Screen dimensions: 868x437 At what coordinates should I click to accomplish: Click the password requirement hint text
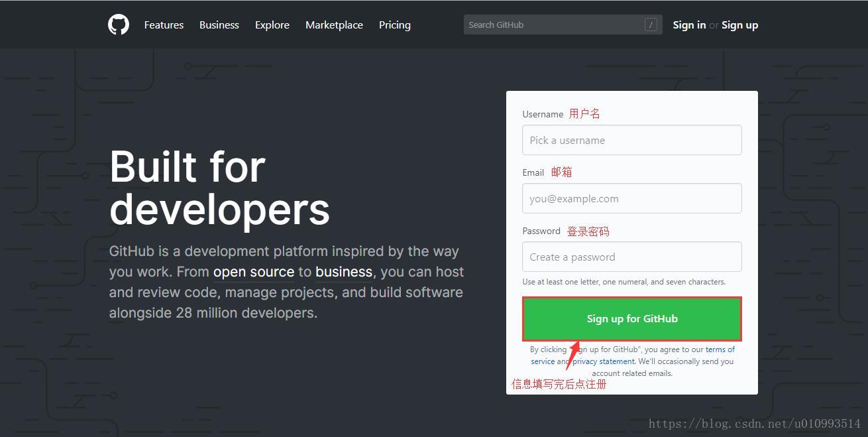click(624, 282)
